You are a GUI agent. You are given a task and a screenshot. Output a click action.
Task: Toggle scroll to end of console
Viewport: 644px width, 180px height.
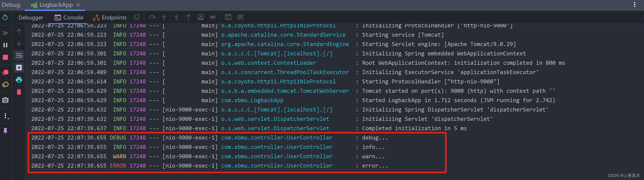click(x=19, y=68)
